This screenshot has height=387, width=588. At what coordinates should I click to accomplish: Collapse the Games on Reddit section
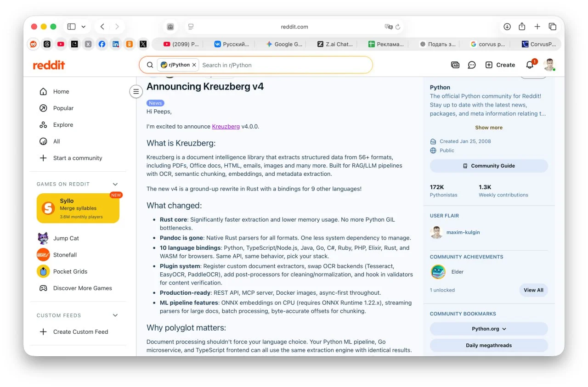pyautogui.click(x=115, y=184)
